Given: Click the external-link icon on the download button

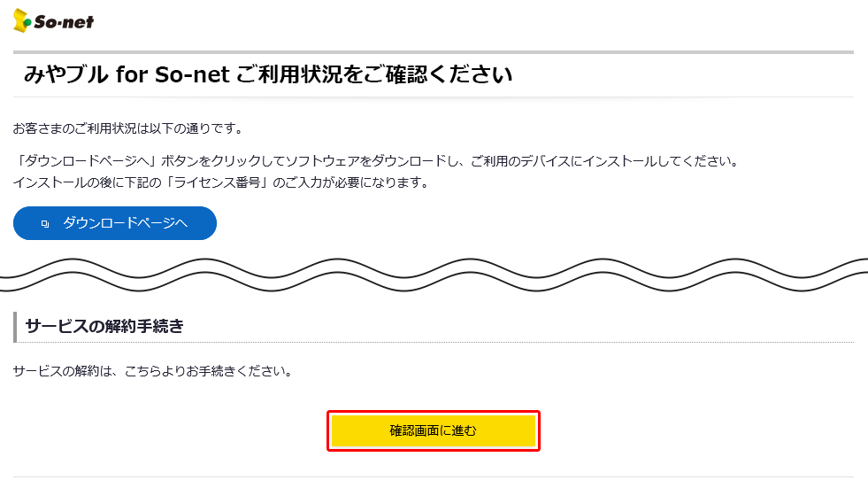Looking at the screenshot, I should (x=45, y=224).
